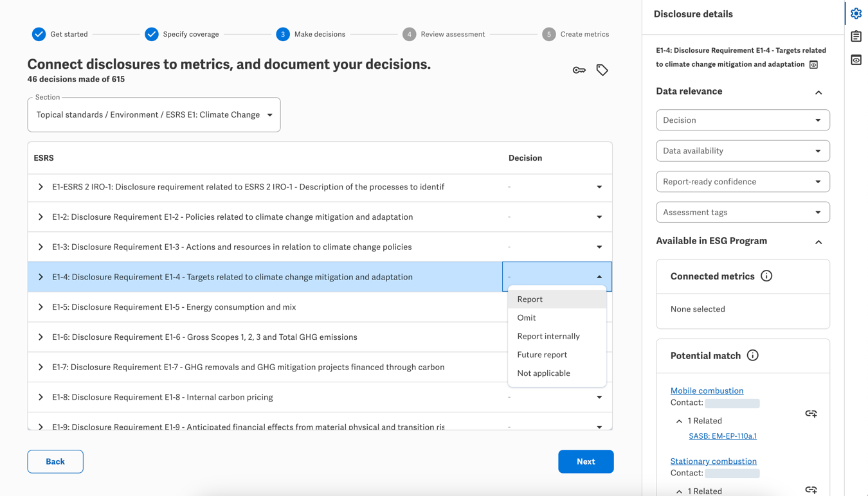Click view icon after E1-4 disclosure title
The width and height of the screenshot is (868, 496).
(813, 65)
